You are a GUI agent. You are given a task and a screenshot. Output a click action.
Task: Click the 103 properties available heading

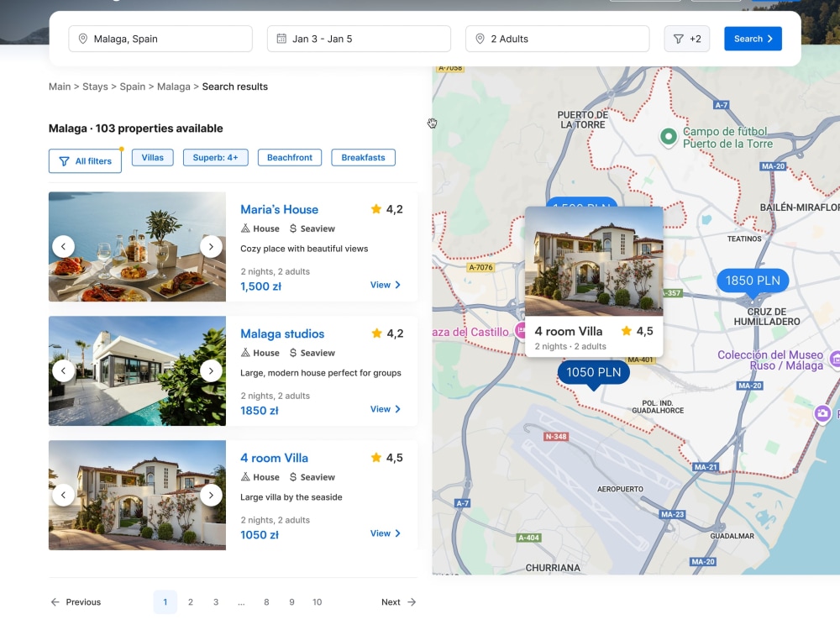[x=135, y=129]
